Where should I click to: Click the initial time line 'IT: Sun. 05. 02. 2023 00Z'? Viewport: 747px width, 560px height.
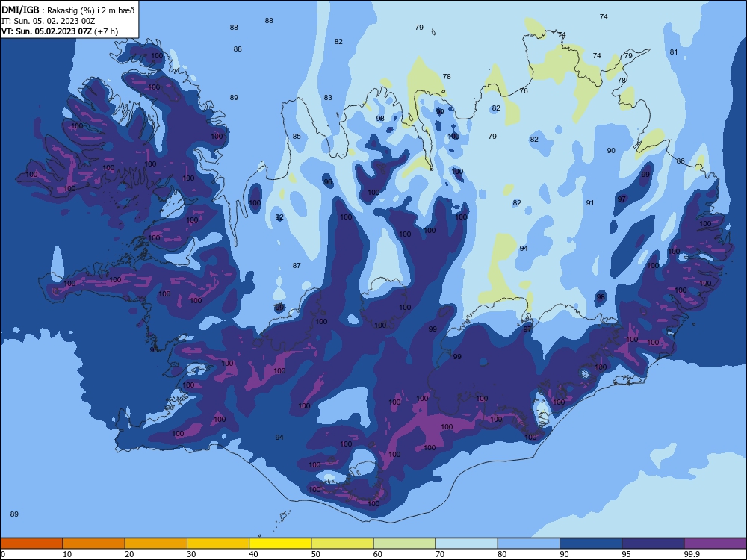(x=48, y=21)
